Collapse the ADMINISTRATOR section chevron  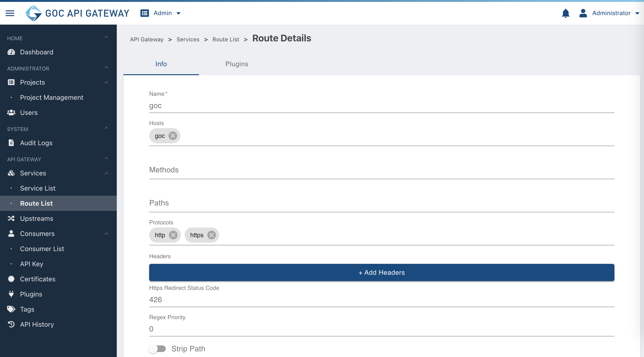106,68
